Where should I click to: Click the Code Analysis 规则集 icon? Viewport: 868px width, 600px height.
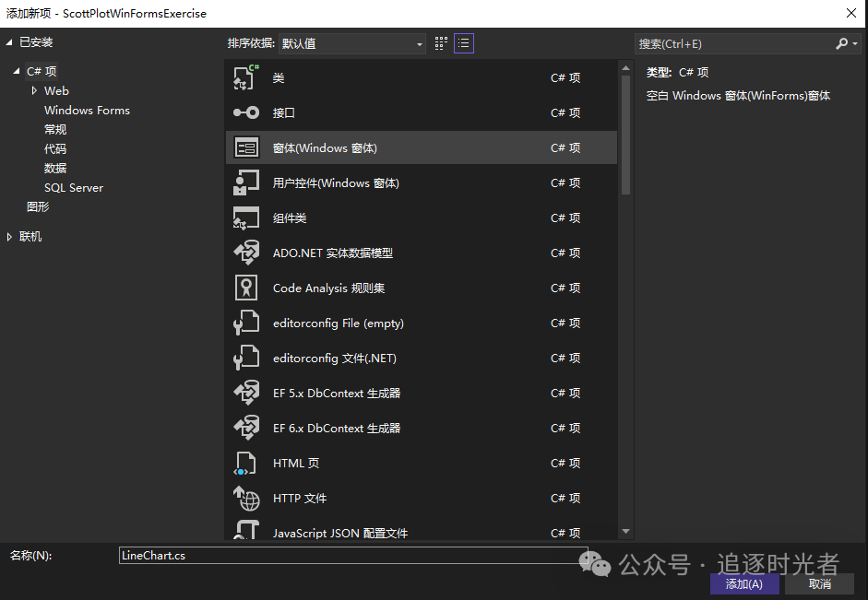246,288
